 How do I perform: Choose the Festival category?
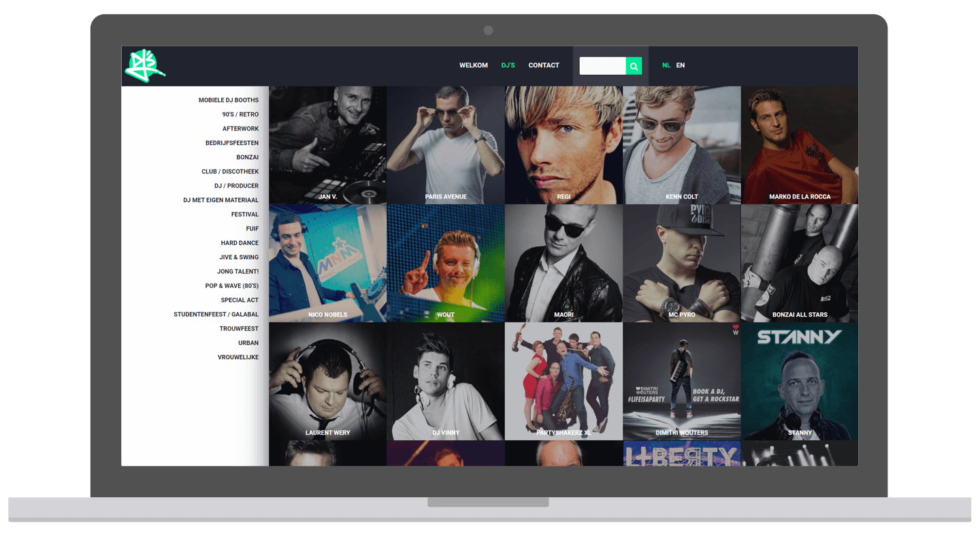[245, 214]
